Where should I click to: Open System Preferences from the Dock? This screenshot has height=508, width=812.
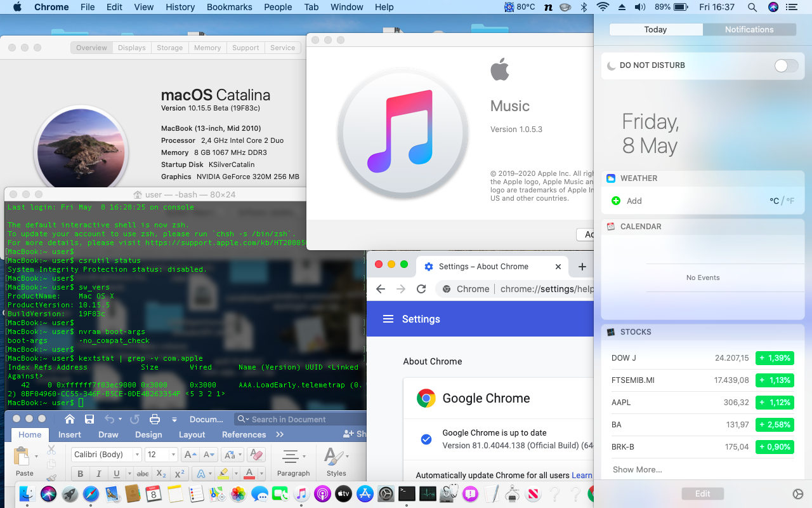(386, 493)
